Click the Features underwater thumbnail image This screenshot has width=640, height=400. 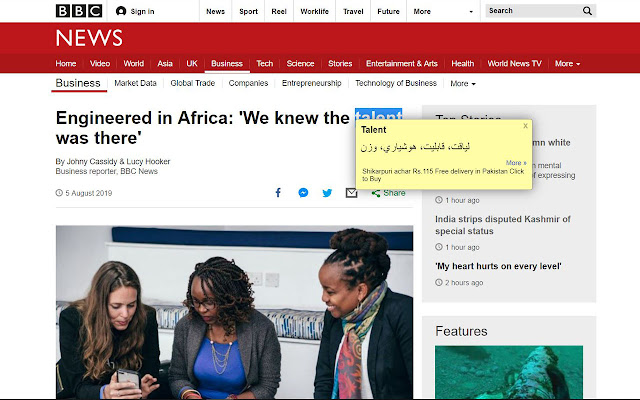[x=509, y=372]
